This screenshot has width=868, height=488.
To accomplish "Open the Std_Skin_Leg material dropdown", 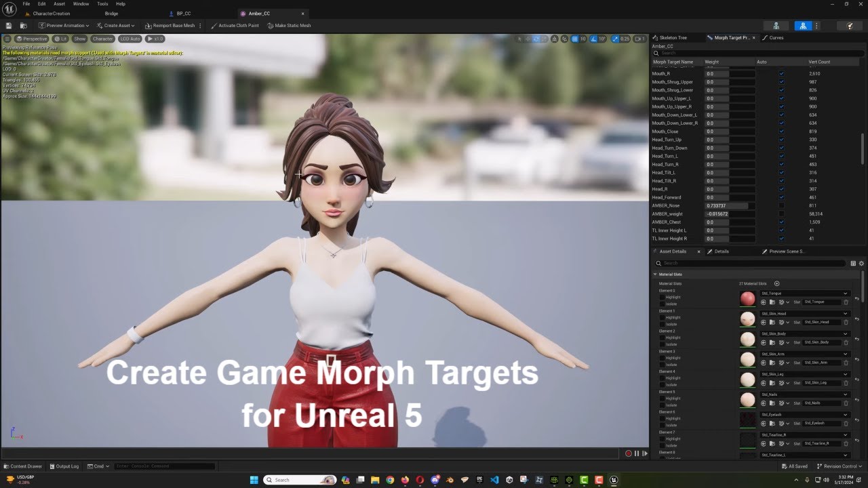I will coord(804,374).
